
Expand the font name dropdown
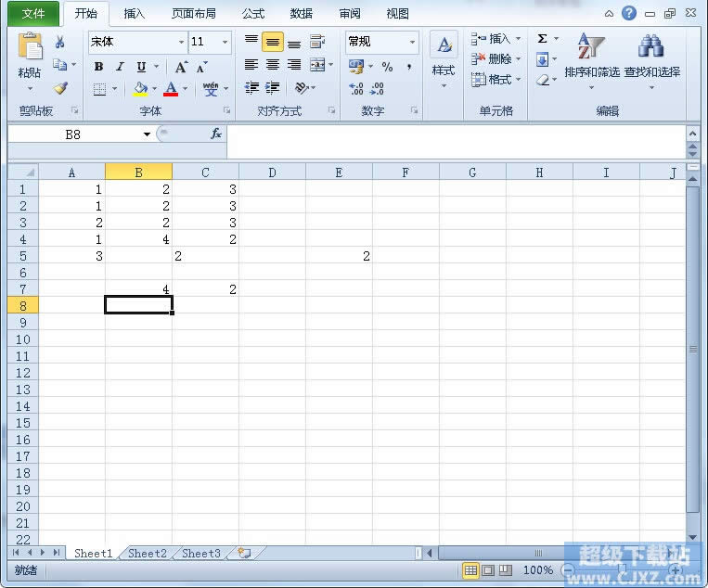(x=181, y=42)
